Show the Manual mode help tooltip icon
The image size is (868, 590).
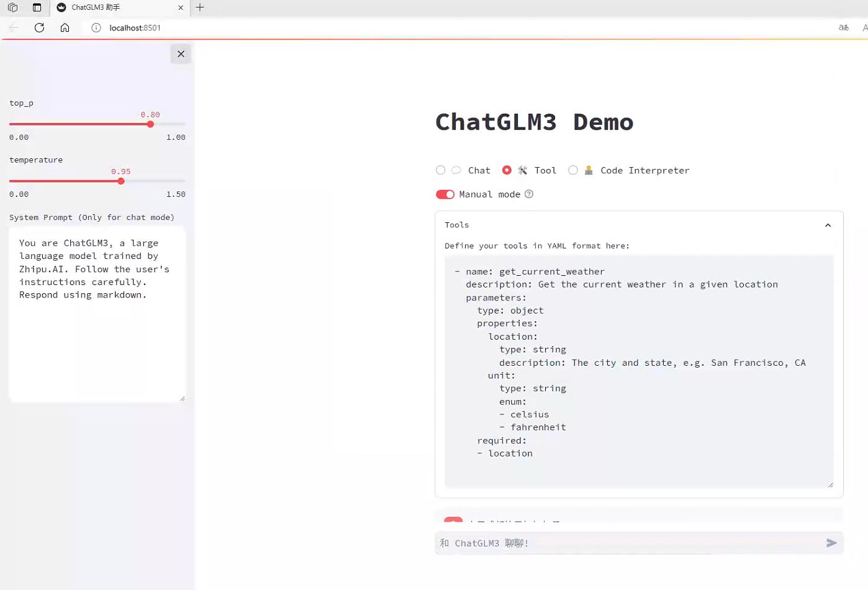pyautogui.click(x=529, y=194)
